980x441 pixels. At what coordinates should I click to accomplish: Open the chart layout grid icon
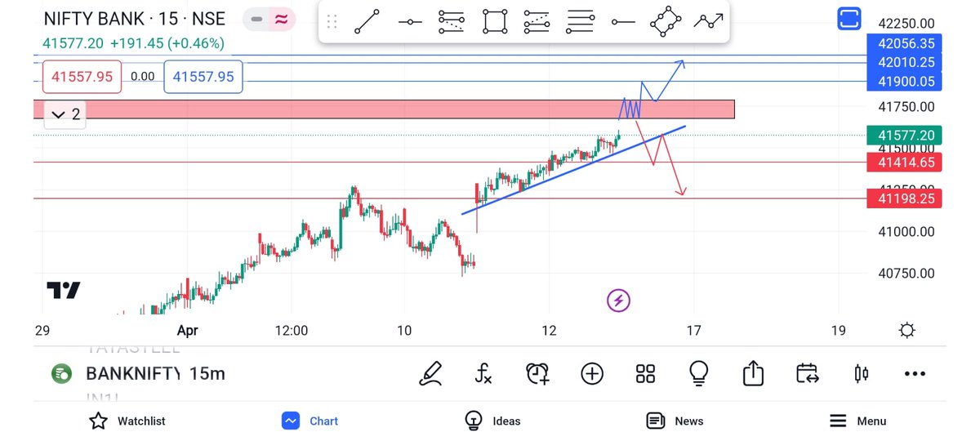(645, 374)
